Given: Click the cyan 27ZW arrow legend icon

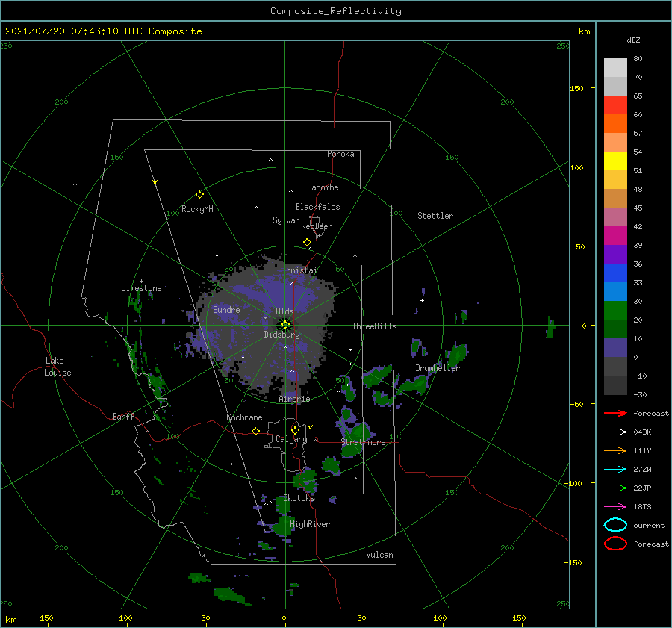Looking at the screenshot, I should 615,470.
